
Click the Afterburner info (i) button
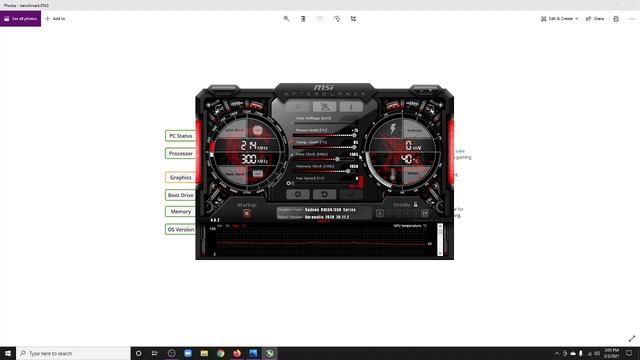351,107
